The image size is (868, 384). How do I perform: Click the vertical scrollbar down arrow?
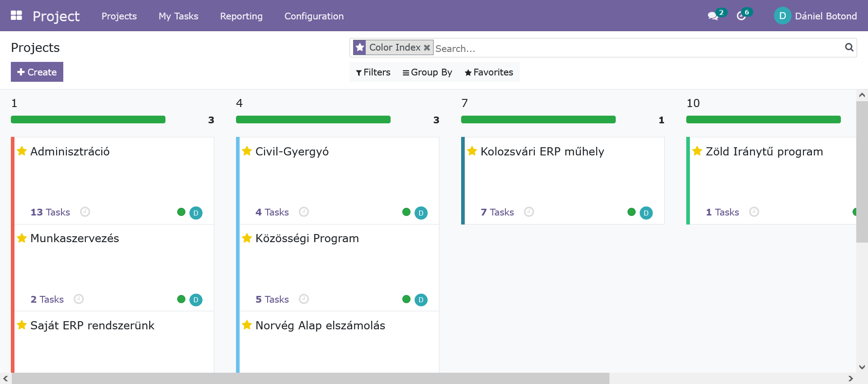point(862,367)
